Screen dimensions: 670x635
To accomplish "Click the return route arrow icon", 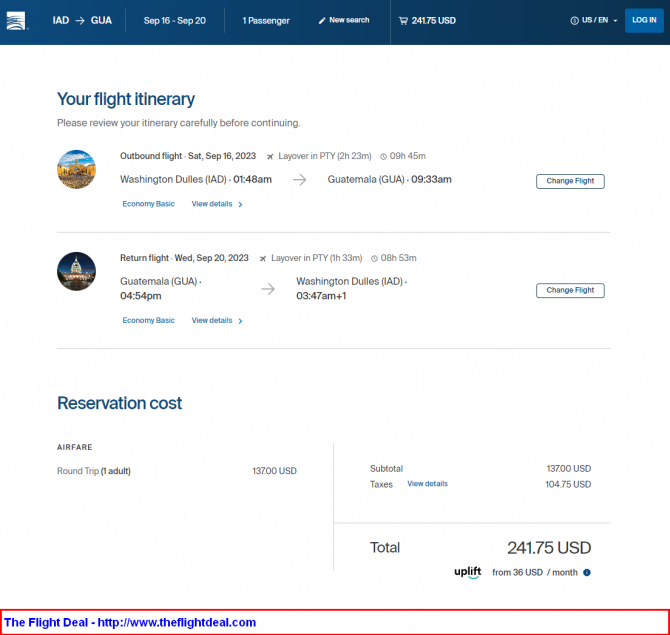I will pyautogui.click(x=268, y=289).
